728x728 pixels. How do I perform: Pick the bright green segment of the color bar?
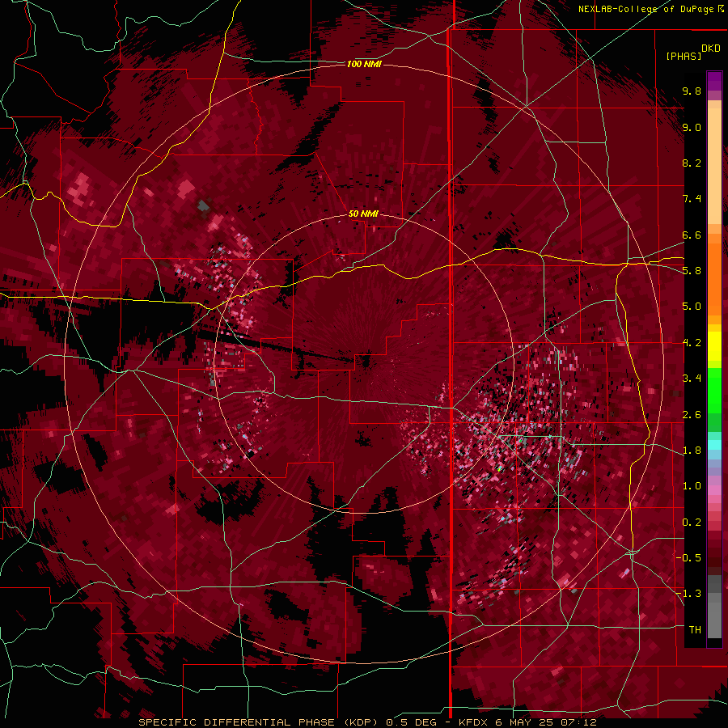pyautogui.click(x=714, y=391)
